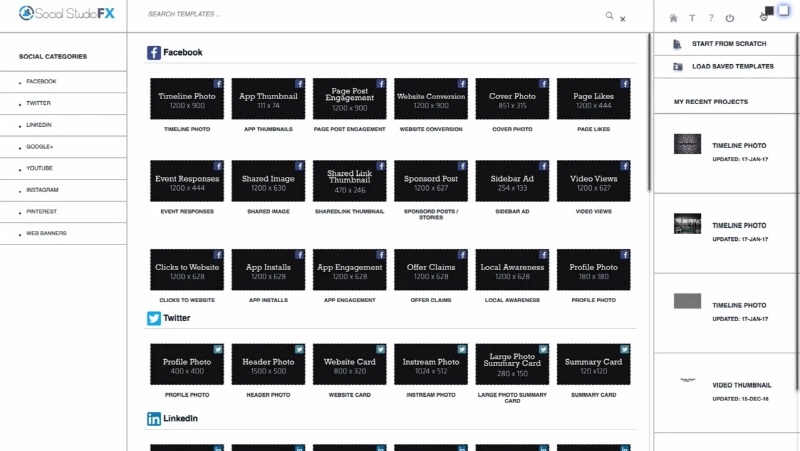The image size is (800, 451).
Task: Open Facebook Timeline Photo 1200 x 900 template
Action: point(187,99)
